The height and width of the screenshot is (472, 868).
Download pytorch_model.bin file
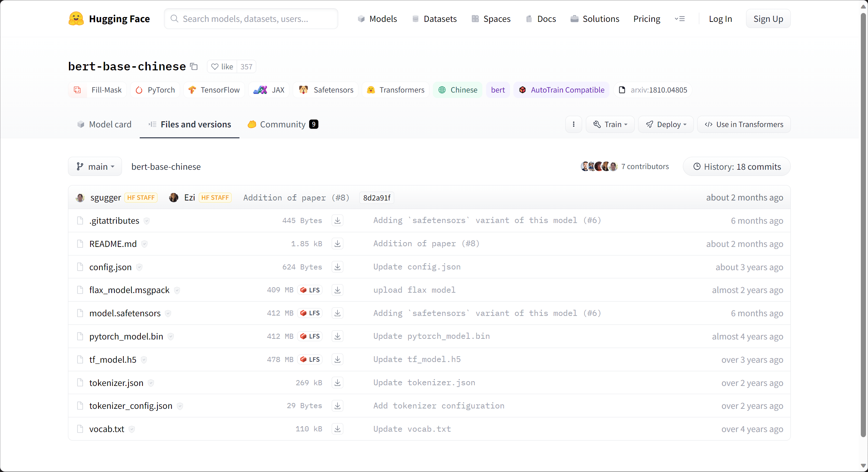337,336
